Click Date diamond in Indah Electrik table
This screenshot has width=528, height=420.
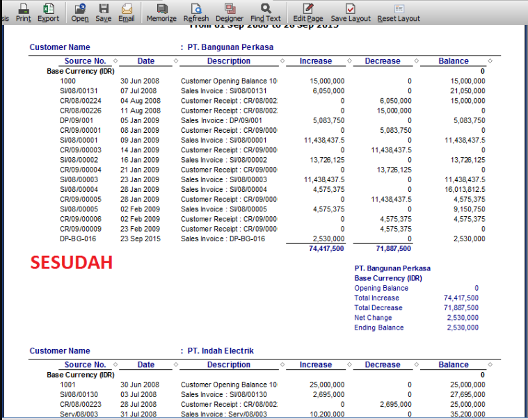coord(176,364)
